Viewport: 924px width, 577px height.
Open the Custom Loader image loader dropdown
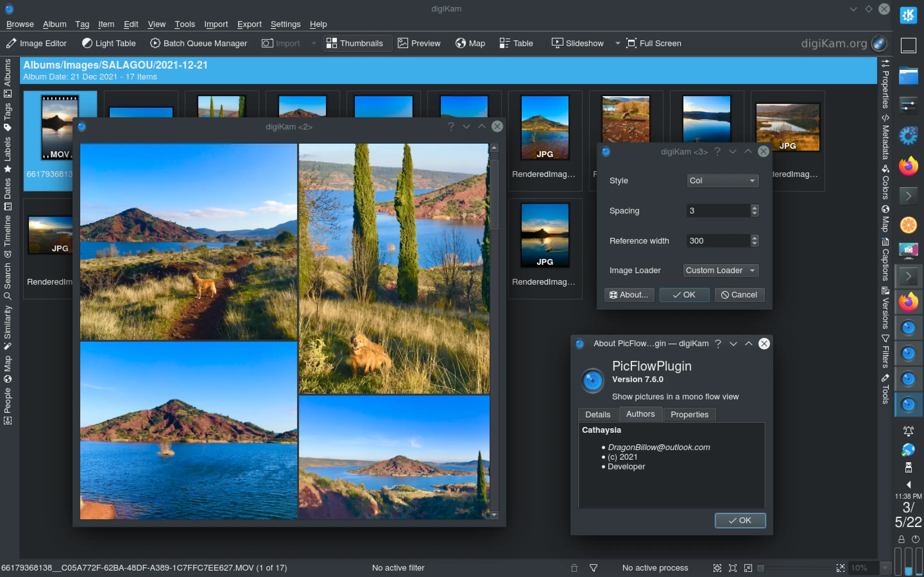tap(720, 270)
